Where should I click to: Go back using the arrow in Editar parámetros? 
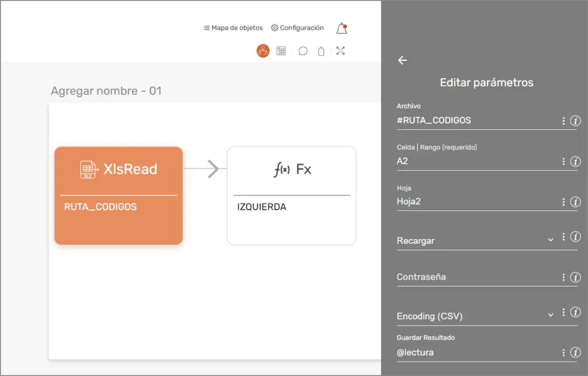pos(403,60)
